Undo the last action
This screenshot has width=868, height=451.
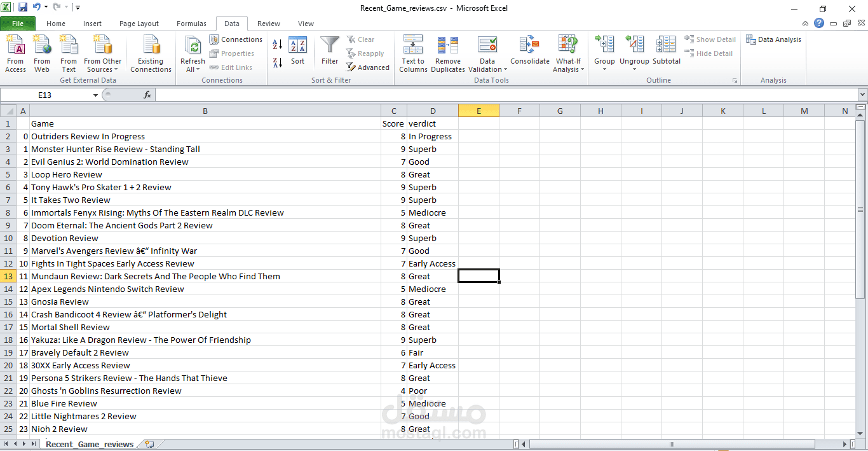point(37,7)
